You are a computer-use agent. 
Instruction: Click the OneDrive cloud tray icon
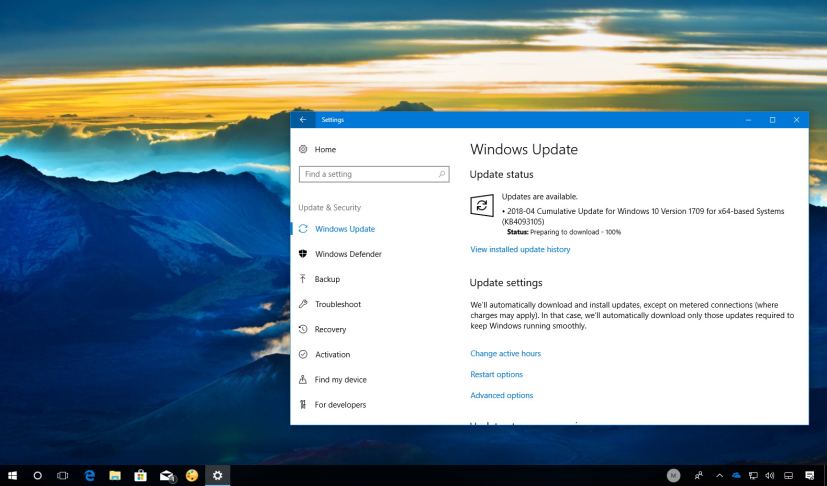tap(736, 475)
